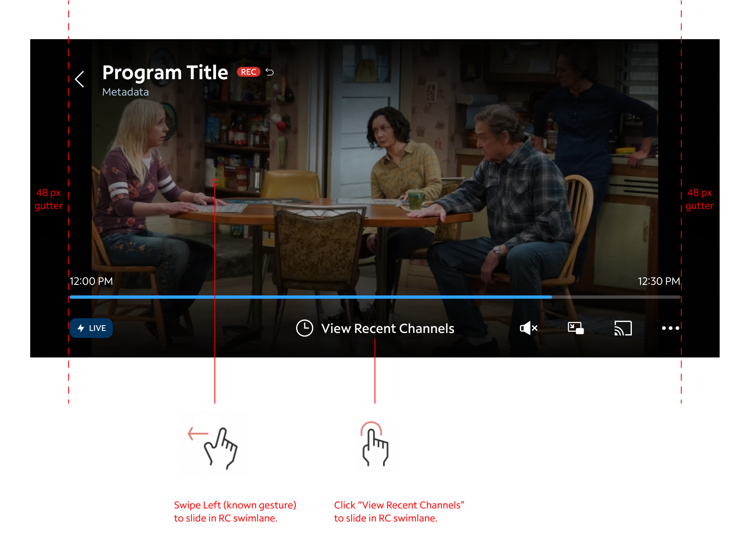Click the red REC badge
Viewport: 756px width, 537px height.
(248, 72)
